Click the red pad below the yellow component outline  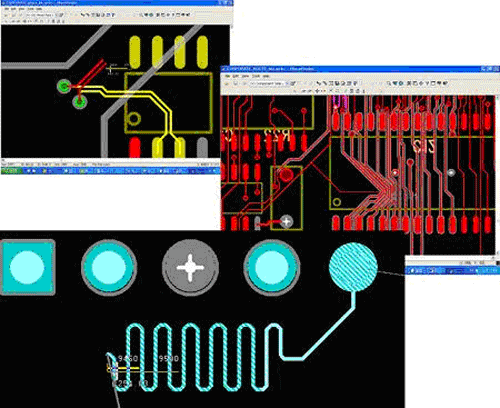tap(135, 147)
